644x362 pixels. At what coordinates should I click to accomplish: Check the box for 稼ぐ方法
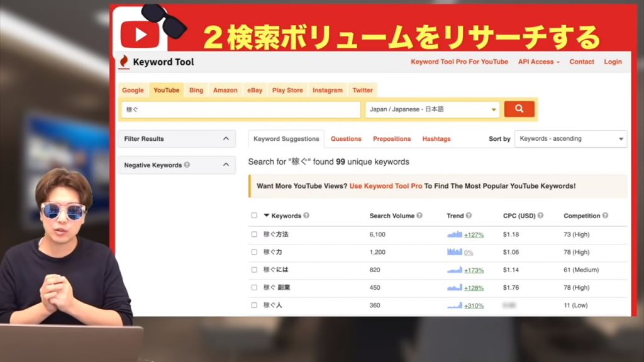pyautogui.click(x=254, y=234)
